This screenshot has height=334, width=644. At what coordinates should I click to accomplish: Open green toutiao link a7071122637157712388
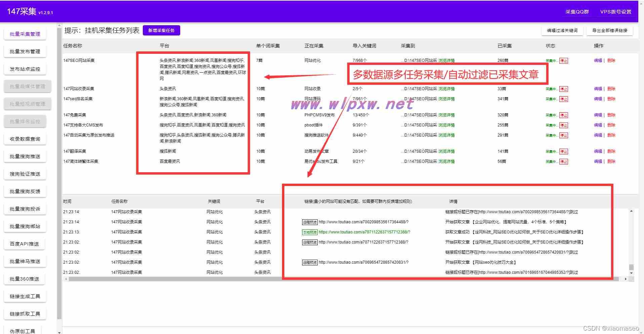(364, 232)
